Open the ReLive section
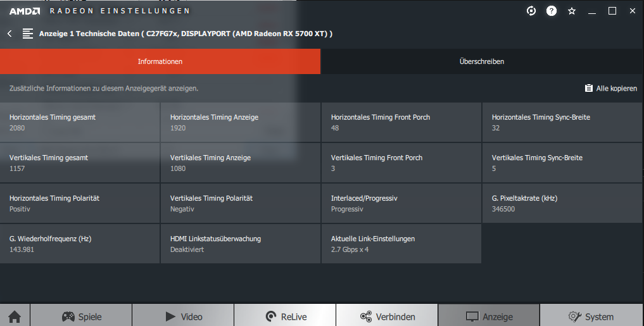Viewport: 644px width, 326px height. (285, 315)
